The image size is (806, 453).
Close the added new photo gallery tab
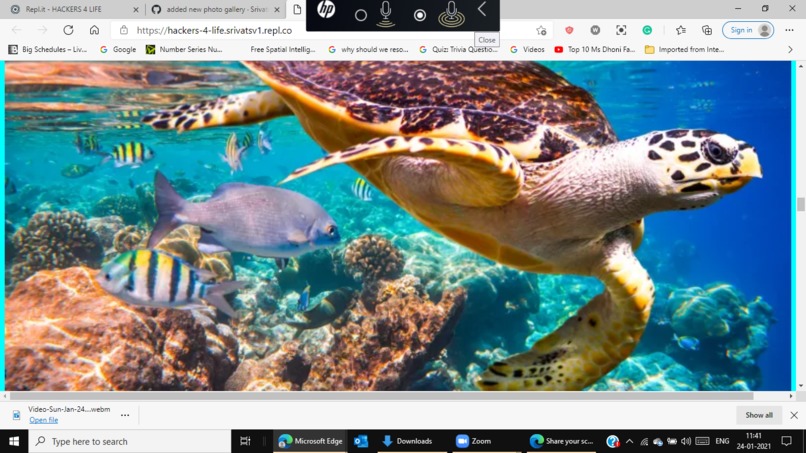[x=277, y=9]
